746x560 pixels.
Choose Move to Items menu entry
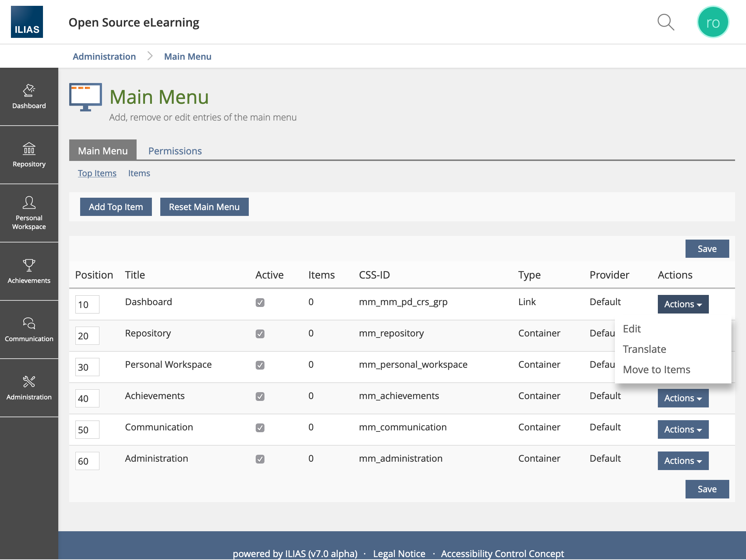(656, 370)
